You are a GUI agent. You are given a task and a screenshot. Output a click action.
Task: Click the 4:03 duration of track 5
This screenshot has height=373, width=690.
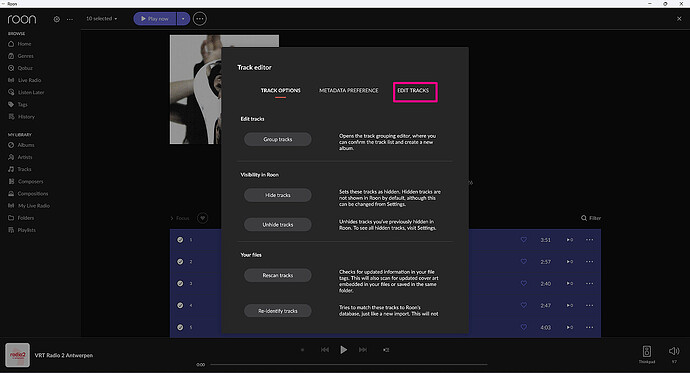546,328
